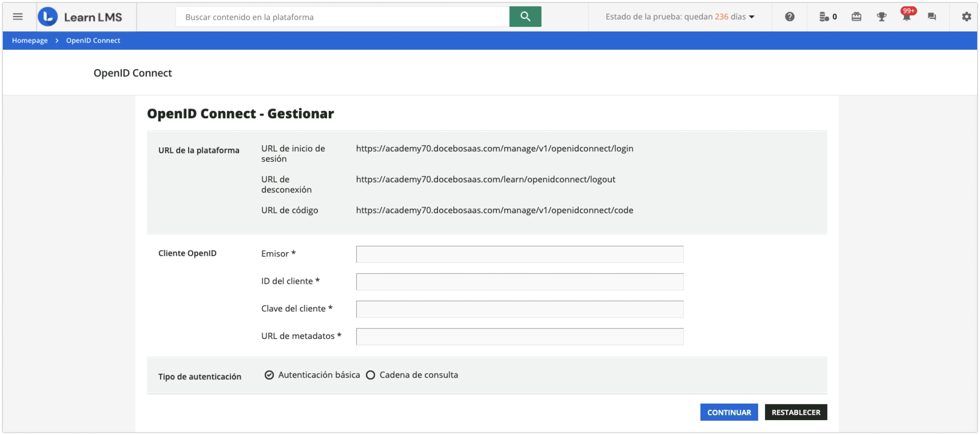
Task: Open the settings gear icon
Action: point(966,17)
